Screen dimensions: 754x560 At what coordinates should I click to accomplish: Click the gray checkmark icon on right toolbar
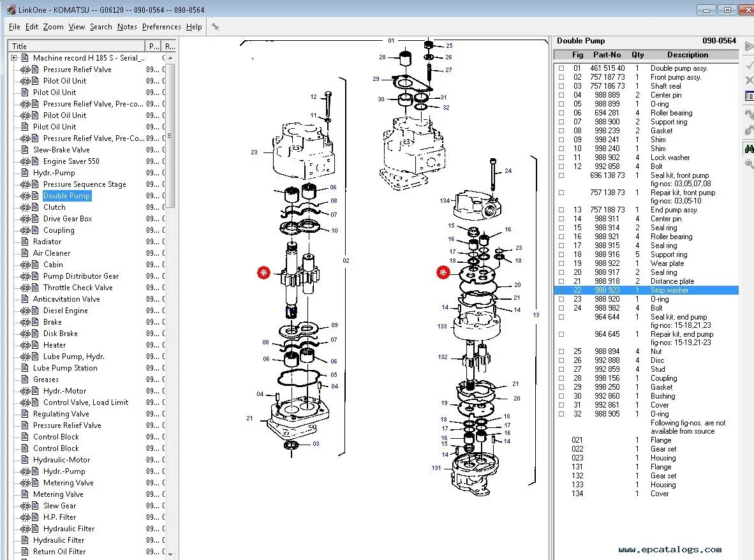[x=749, y=65]
